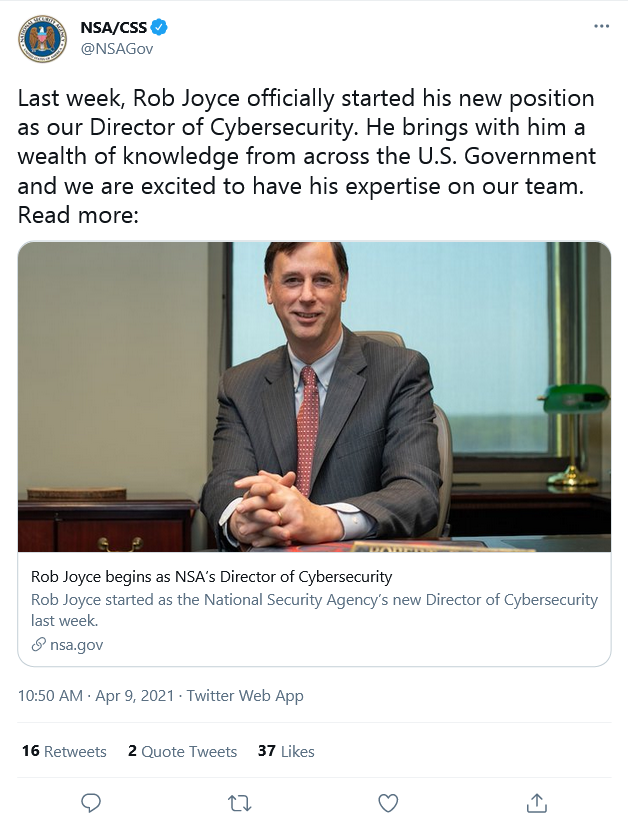This screenshot has width=629, height=828.
Task: View the 2 Quote Tweets
Action: [x=182, y=751]
